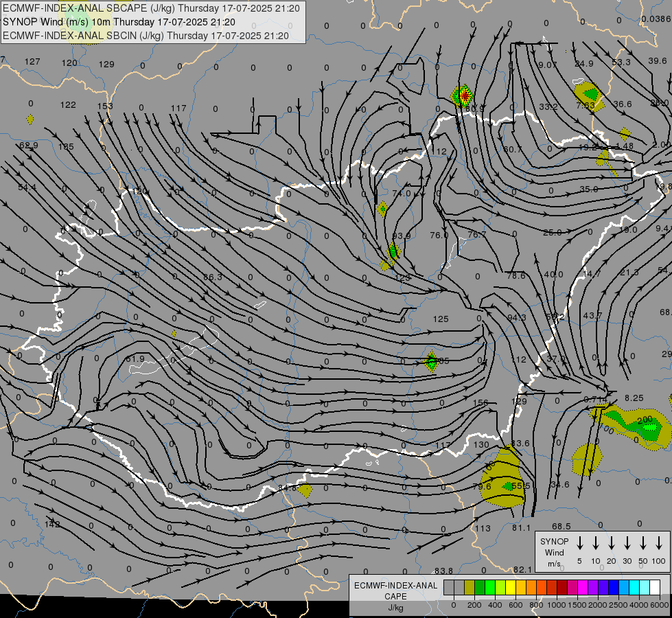
Task: Click the 100 m/s wind arrow in legend
Action: (x=659, y=542)
